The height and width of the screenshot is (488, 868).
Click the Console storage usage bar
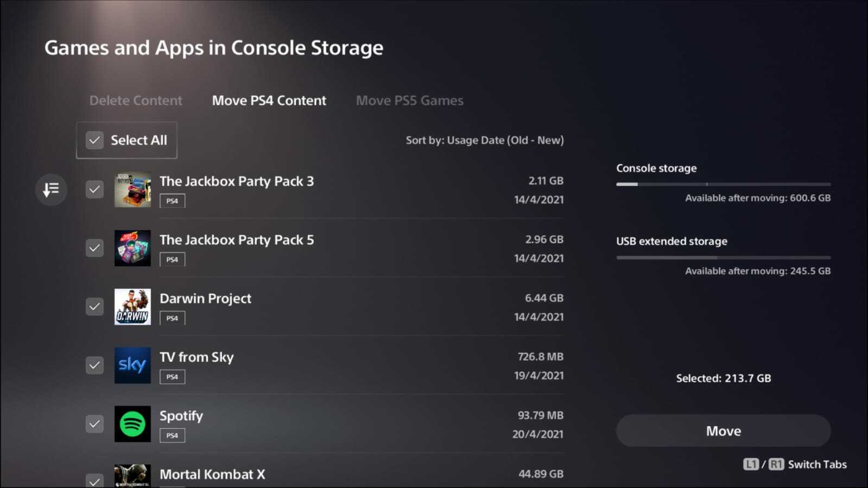coord(723,184)
